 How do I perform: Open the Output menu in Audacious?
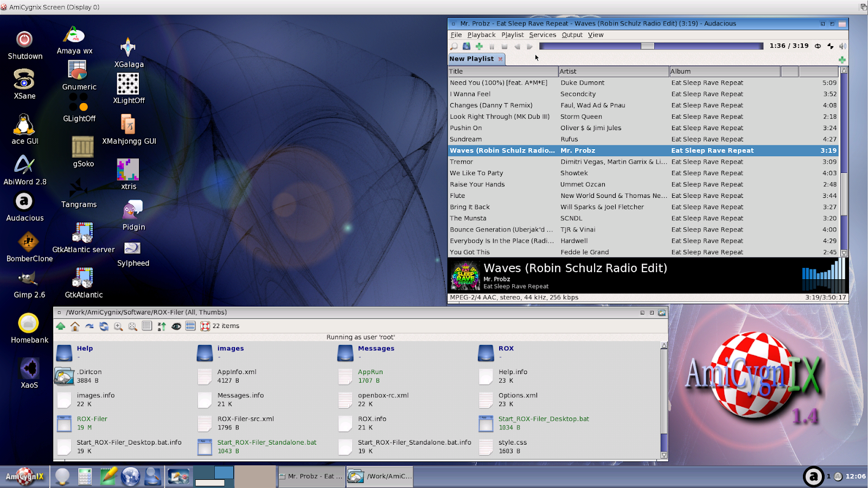[572, 35]
